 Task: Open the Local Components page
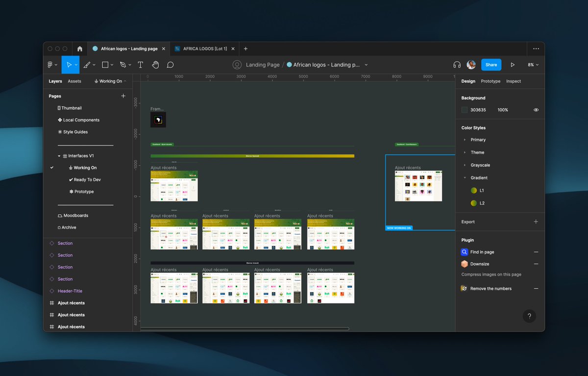coord(81,120)
